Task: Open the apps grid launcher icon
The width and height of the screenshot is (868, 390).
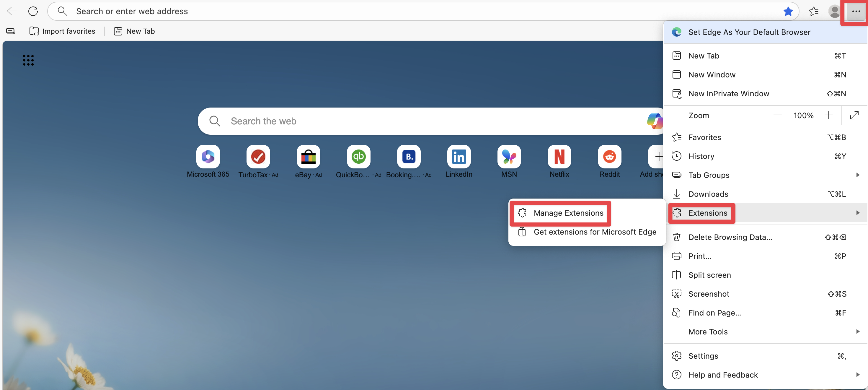Action: click(x=28, y=60)
